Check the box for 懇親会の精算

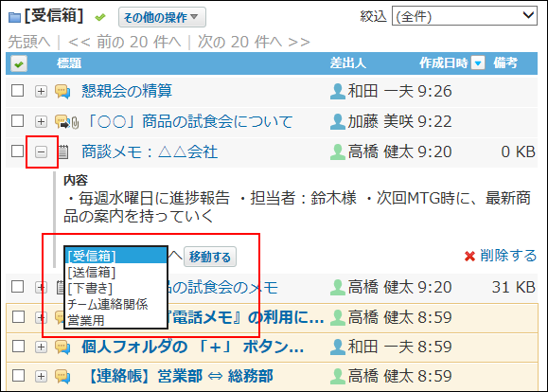pos(17,91)
